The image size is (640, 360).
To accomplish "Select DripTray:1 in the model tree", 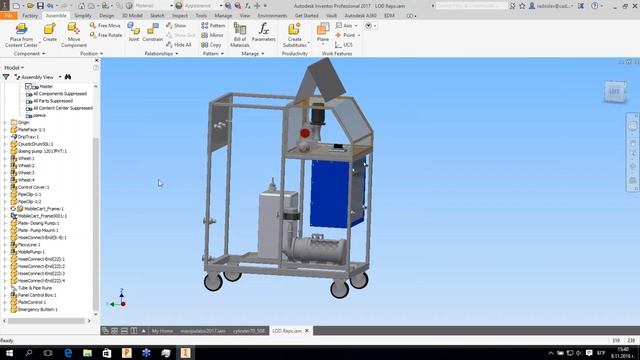I will coord(28,137).
